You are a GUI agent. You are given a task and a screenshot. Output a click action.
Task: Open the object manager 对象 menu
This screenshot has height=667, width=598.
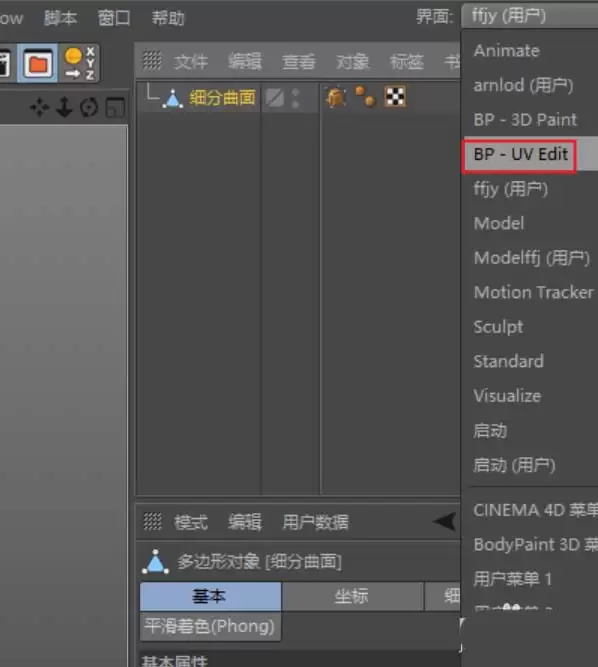pyautogui.click(x=352, y=62)
